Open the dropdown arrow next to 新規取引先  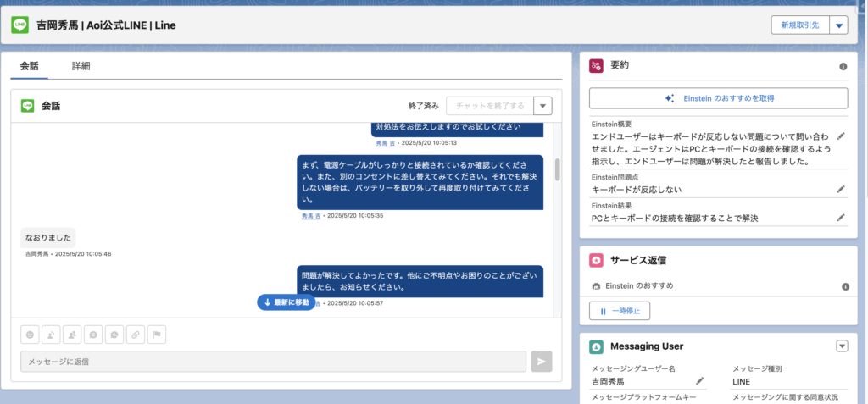pyautogui.click(x=839, y=25)
